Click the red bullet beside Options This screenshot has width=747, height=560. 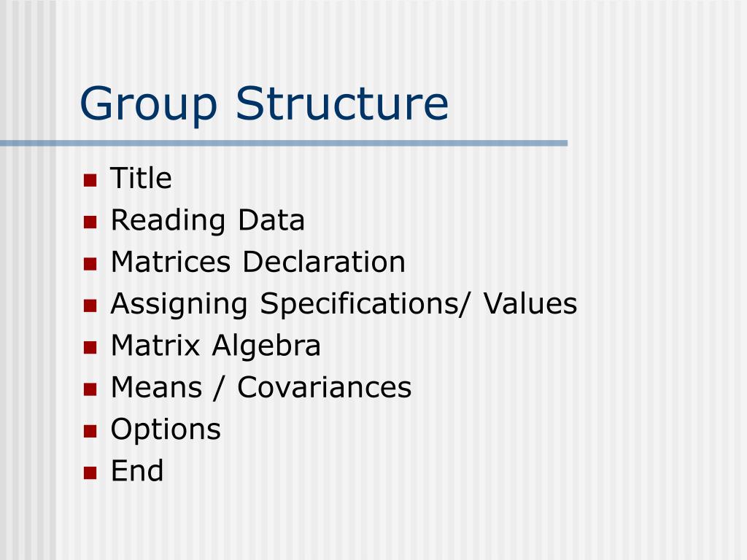coord(90,432)
